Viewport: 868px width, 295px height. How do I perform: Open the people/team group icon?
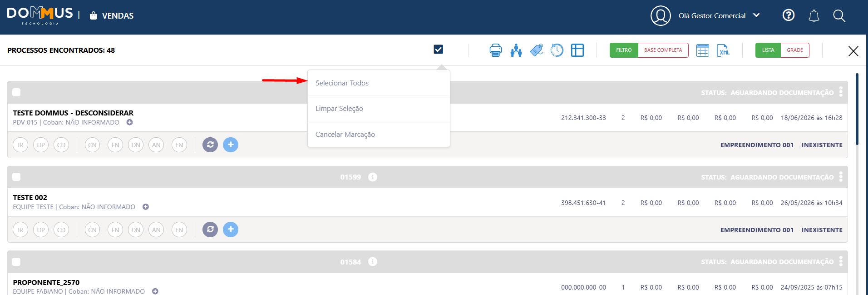pos(516,50)
